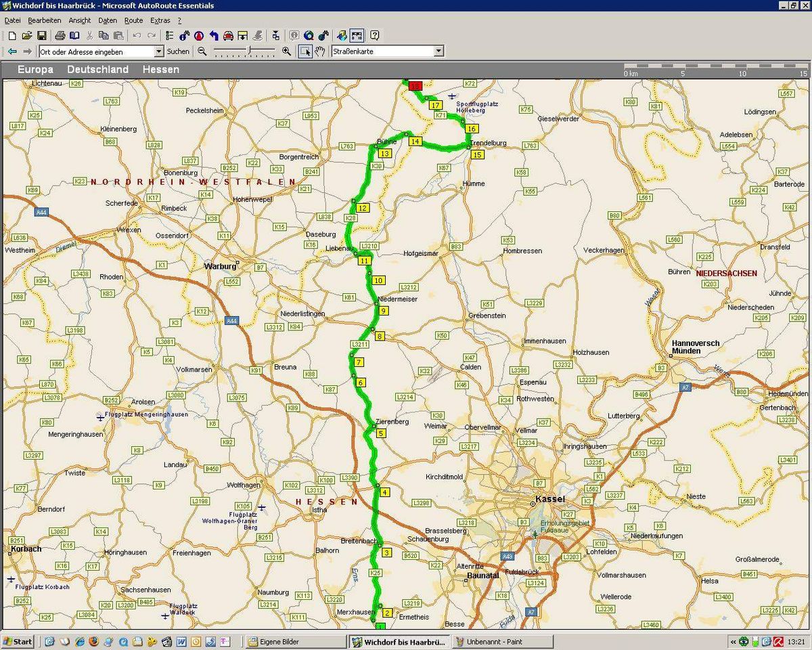Image resolution: width=812 pixels, height=650 pixels.
Task: Open the address search dropdown arrow
Action: pyautogui.click(x=159, y=51)
